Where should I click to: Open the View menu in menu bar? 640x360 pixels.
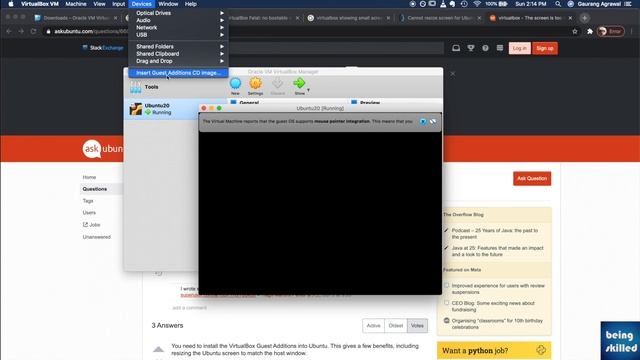click(x=99, y=4)
